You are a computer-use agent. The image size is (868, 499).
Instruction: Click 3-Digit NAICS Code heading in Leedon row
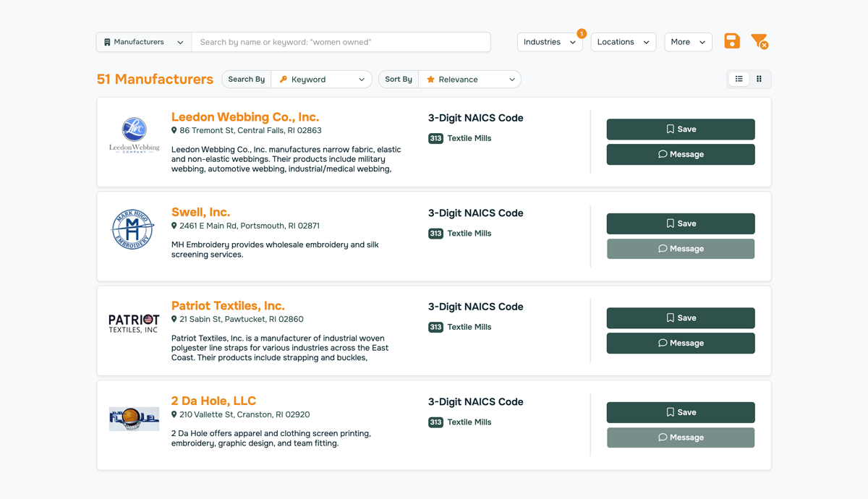pos(475,118)
